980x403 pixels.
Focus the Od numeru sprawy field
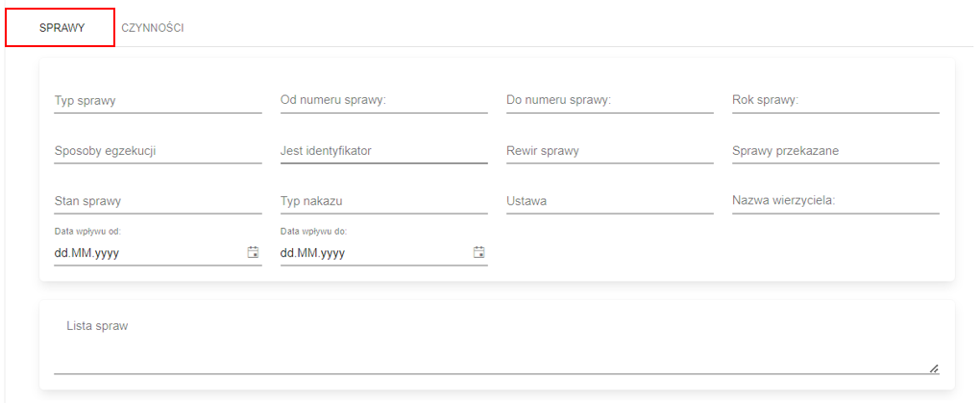tap(383, 100)
